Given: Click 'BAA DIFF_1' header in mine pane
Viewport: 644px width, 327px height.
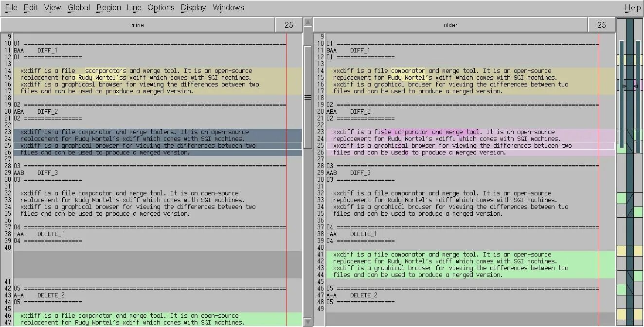Looking at the screenshot, I should (x=36, y=51).
